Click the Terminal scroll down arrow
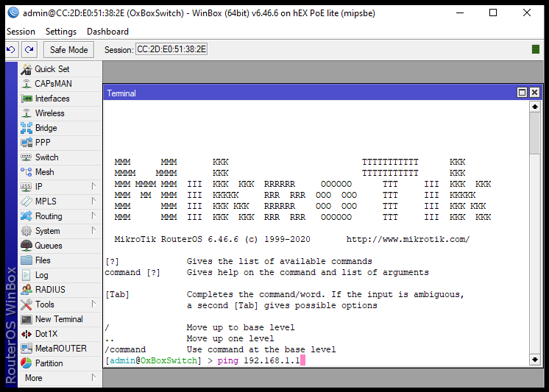Screen dimensions: 549x392 [x=534, y=360]
